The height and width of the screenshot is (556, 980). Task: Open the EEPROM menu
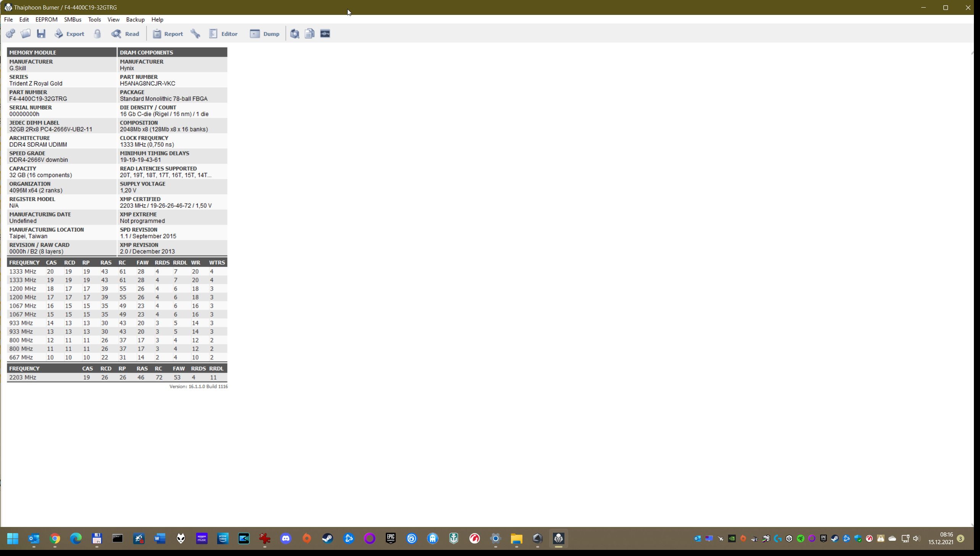pos(46,19)
